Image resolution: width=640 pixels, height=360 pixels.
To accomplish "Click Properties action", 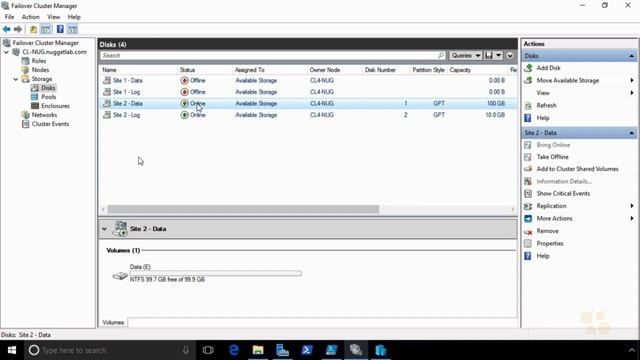I will click(550, 244).
